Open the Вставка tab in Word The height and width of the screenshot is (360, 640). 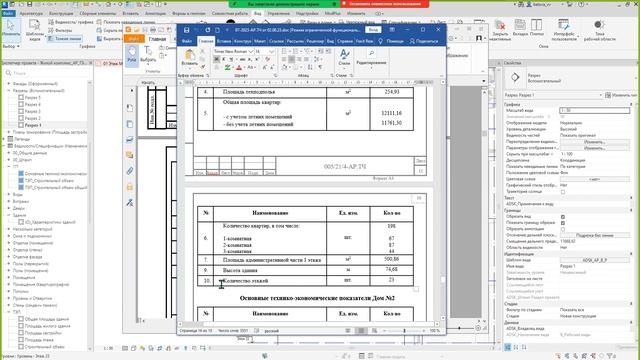[x=224, y=41]
